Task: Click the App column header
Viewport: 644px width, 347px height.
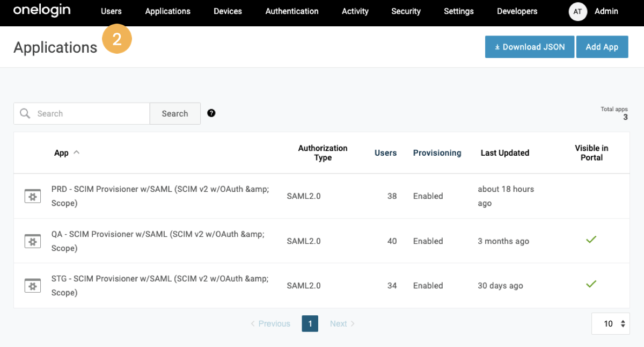Action: (x=61, y=153)
